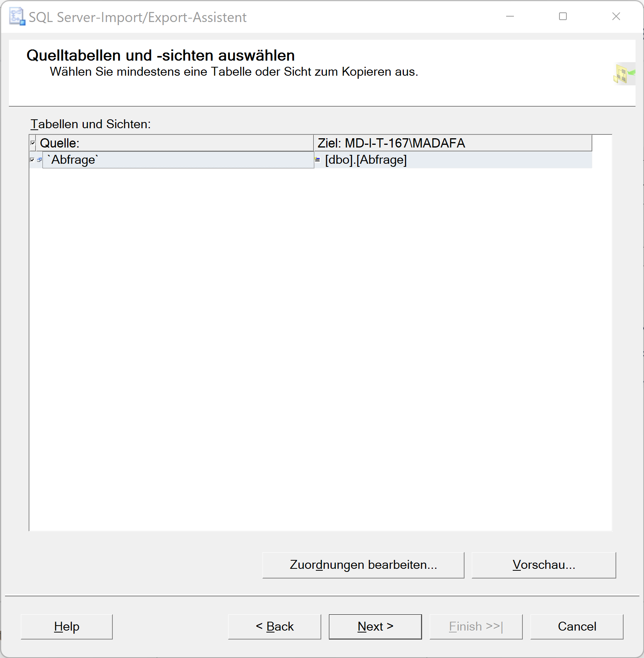Go back to the previous wizard step

(275, 627)
